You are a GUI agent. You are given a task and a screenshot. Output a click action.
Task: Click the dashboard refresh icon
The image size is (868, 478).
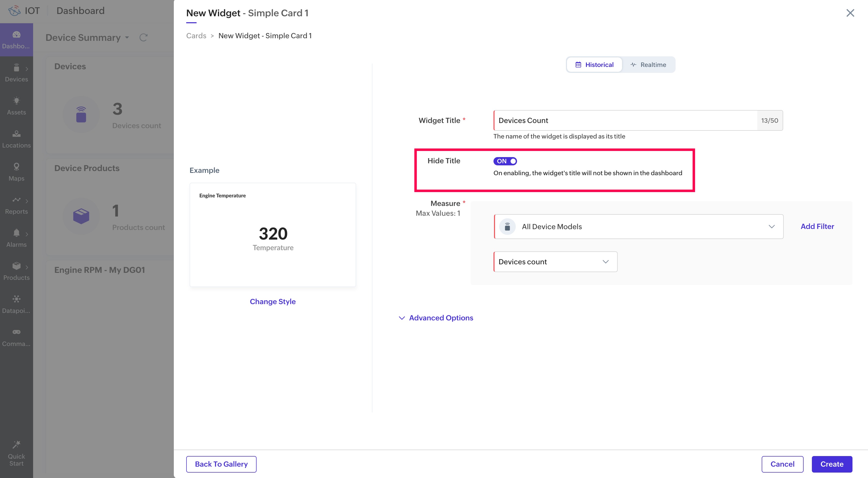pos(143,37)
